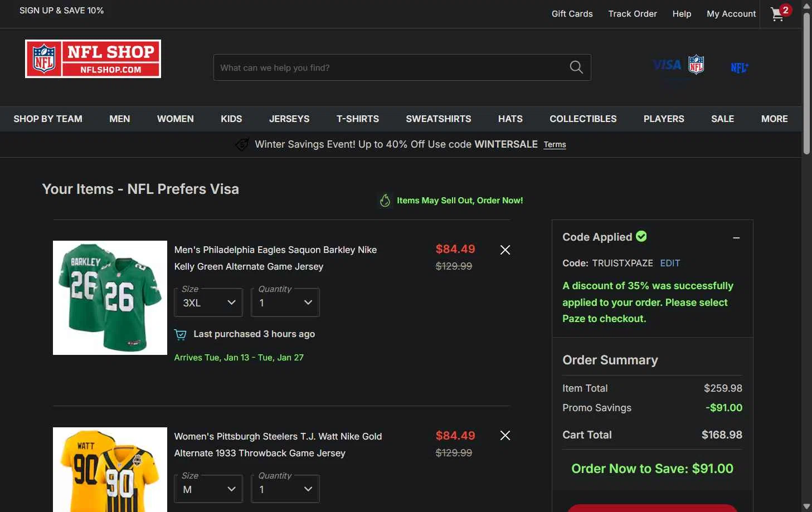Collapse the Code Applied section
Screen dimensions: 812x512
736,238
